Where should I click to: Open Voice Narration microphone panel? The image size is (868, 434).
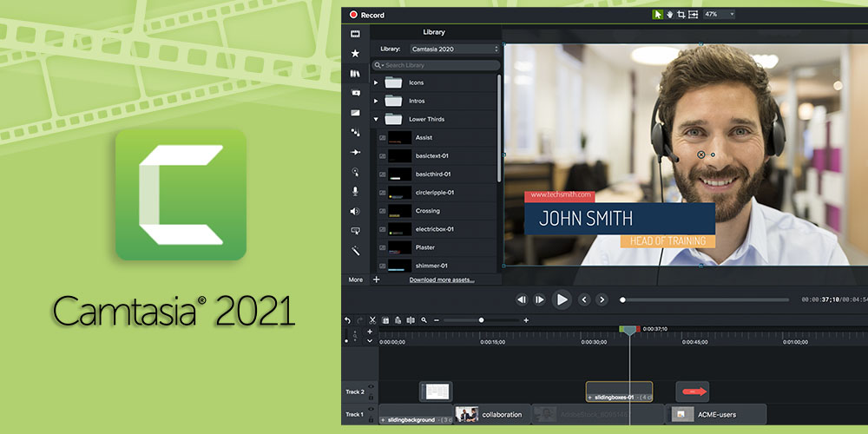pos(355,191)
